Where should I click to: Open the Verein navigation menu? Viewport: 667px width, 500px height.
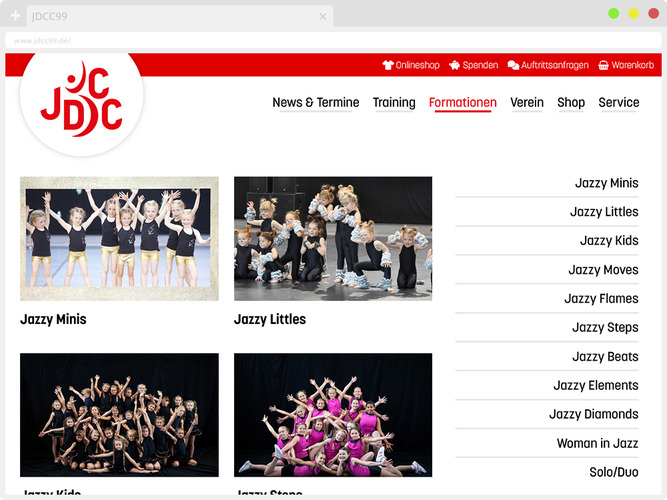pyautogui.click(x=527, y=103)
